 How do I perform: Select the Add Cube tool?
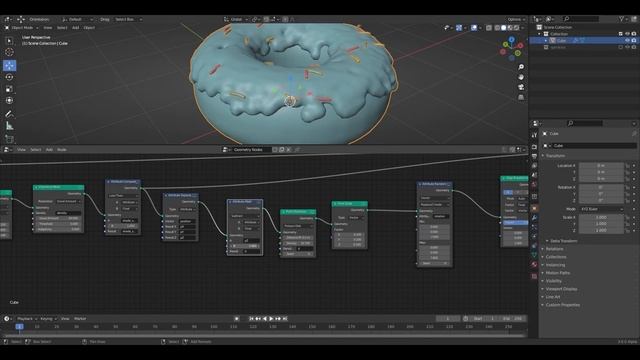tap(9, 139)
